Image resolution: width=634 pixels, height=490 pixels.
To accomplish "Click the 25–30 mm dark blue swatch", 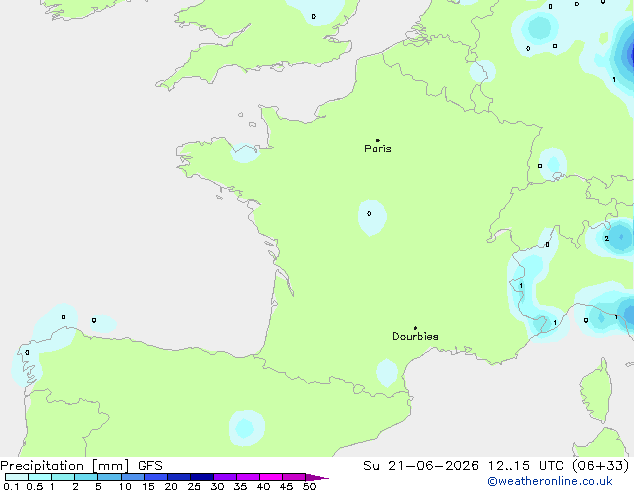I will tap(202, 477).
